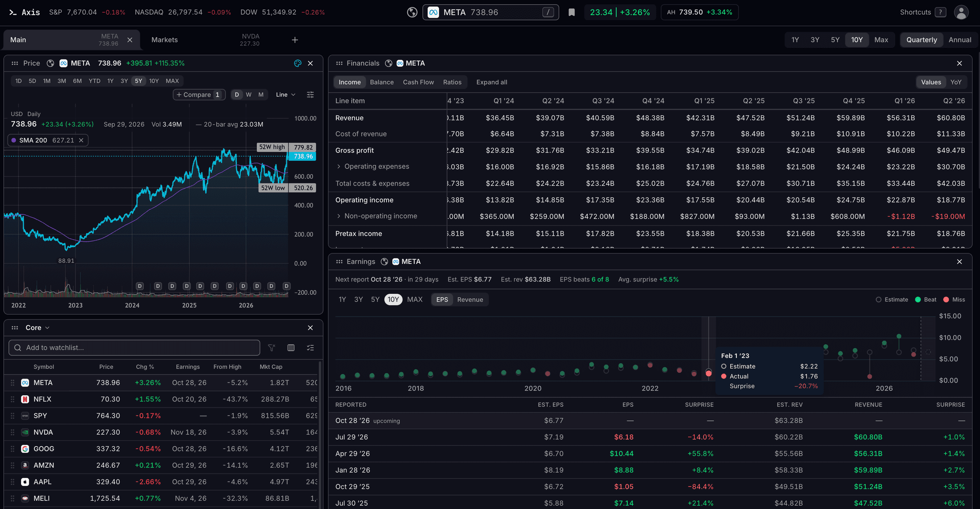Open the Core watchlist dropdown
This screenshot has width=980, height=509.
pyautogui.click(x=38, y=328)
